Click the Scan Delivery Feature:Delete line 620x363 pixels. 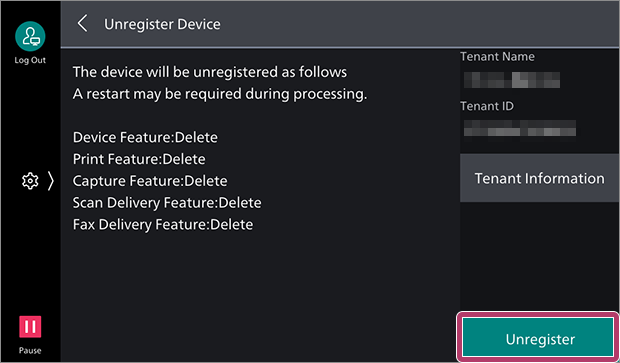point(167,202)
